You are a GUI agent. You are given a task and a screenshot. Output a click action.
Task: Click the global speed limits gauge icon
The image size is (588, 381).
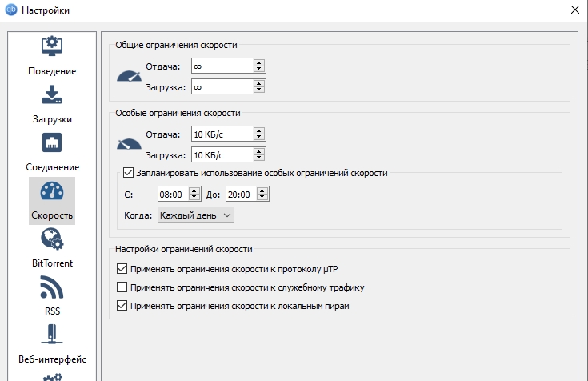click(x=129, y=77)
